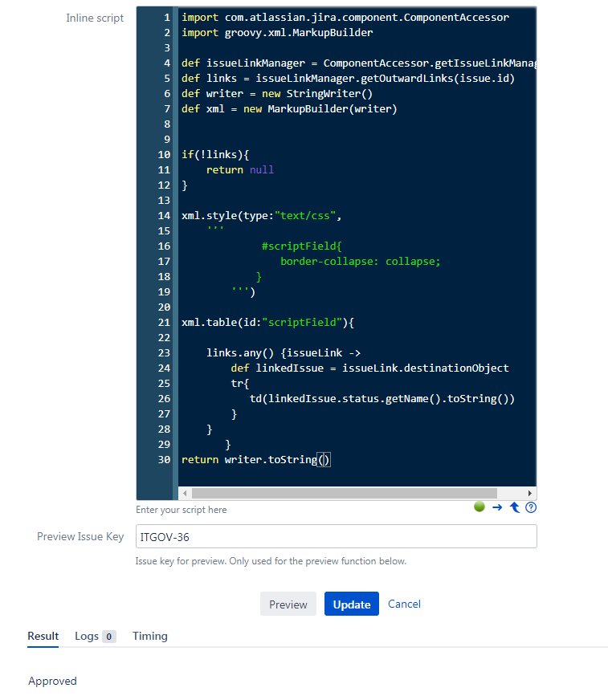Image resolution: width=608 pixels, height=700 pixels.
Task: Click the 'xml.style(type:"text/css",' line
Action: tap(261, 216)
